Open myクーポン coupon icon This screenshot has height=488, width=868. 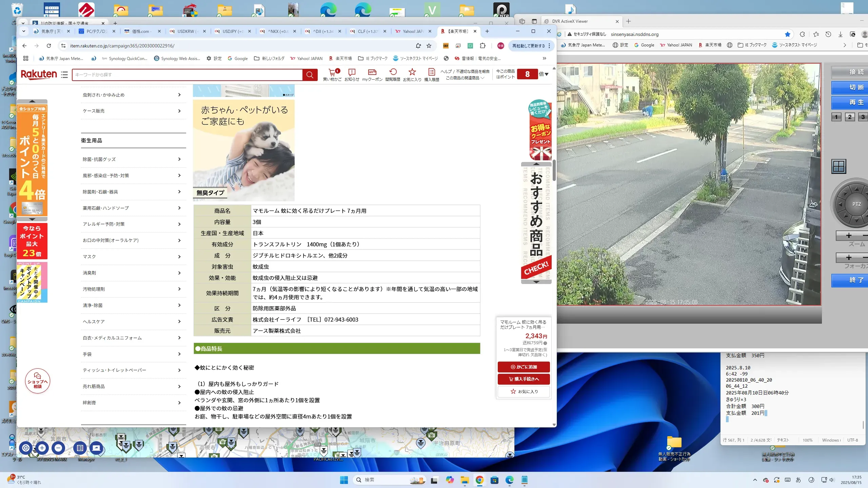coord(372,72)
